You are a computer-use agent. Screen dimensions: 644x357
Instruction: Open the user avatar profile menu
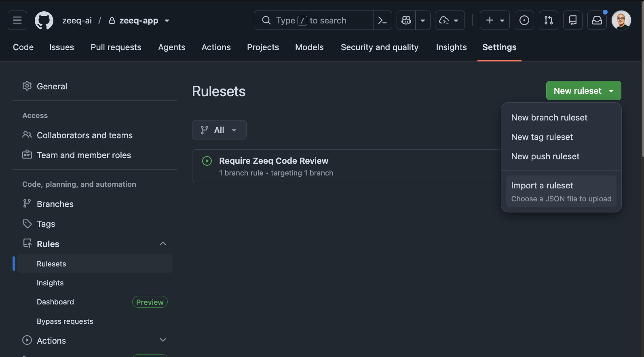[621, 20]
